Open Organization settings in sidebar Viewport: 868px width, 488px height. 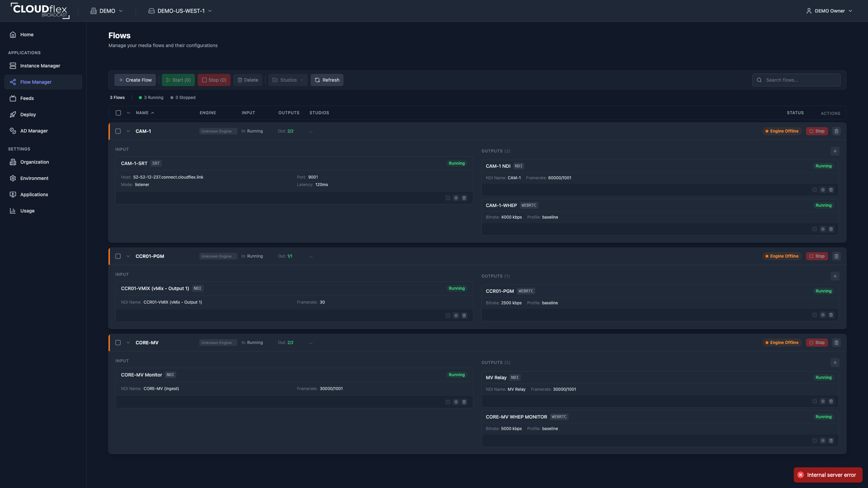[43, 162]
